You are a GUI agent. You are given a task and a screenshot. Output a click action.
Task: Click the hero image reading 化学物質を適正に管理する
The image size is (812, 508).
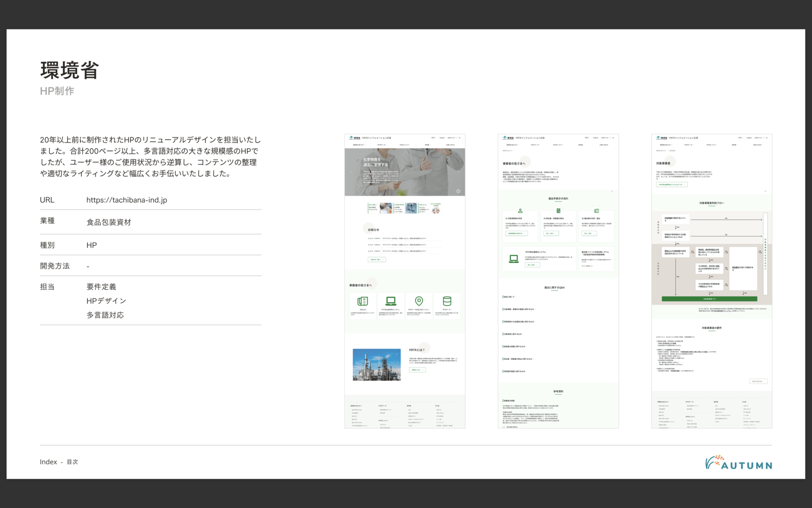coord(405,172)
